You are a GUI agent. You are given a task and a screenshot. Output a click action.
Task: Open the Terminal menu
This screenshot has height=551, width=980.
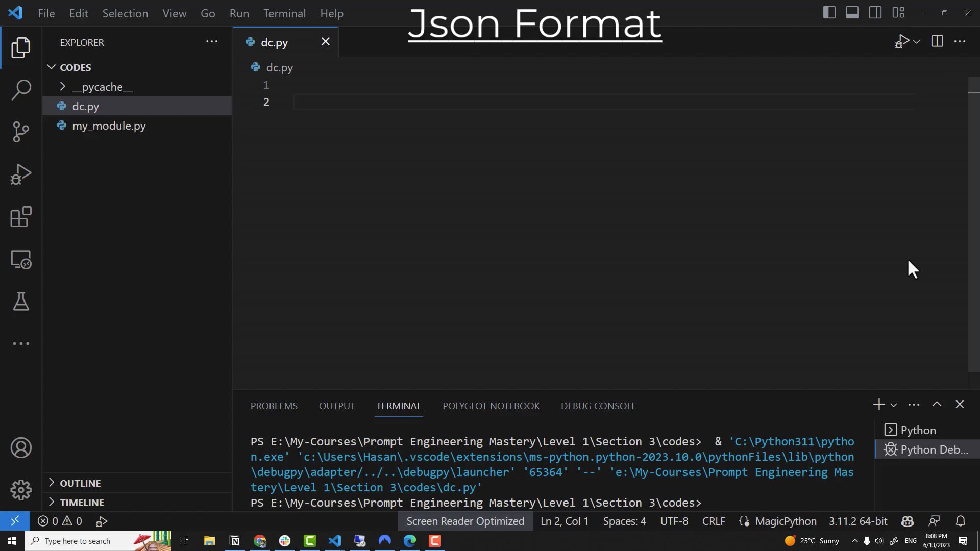(x=284, y=13)
